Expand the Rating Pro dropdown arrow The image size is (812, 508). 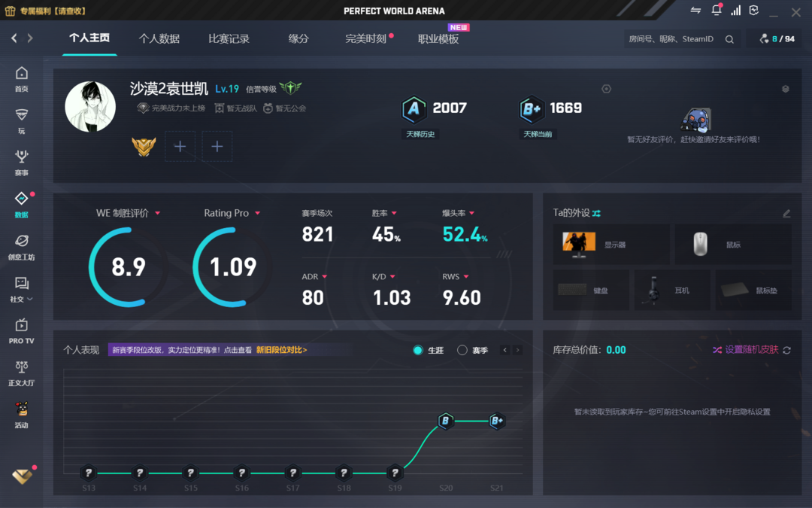(x=257, y=214)
